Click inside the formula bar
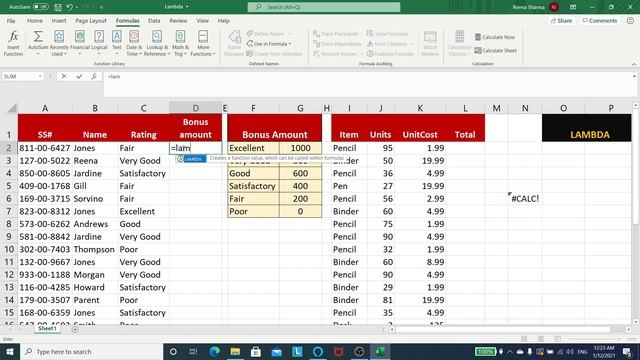The image size is (640, 360). point(367,84)
